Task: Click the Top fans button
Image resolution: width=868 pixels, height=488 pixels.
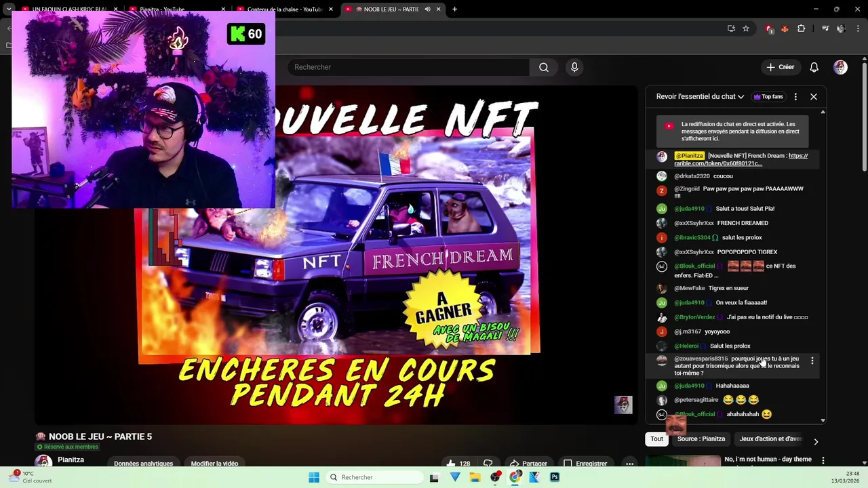Action: [768, 97]
